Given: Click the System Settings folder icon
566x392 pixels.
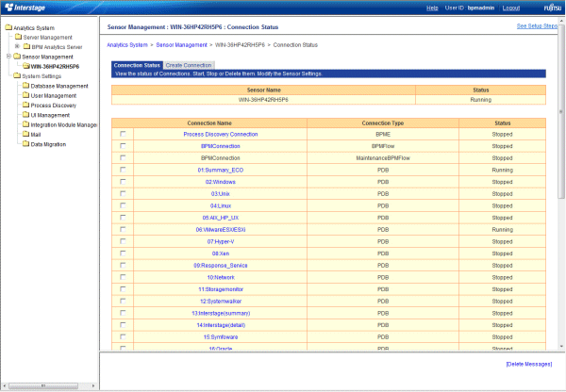Looking at the screenshot, I should 17,75.
